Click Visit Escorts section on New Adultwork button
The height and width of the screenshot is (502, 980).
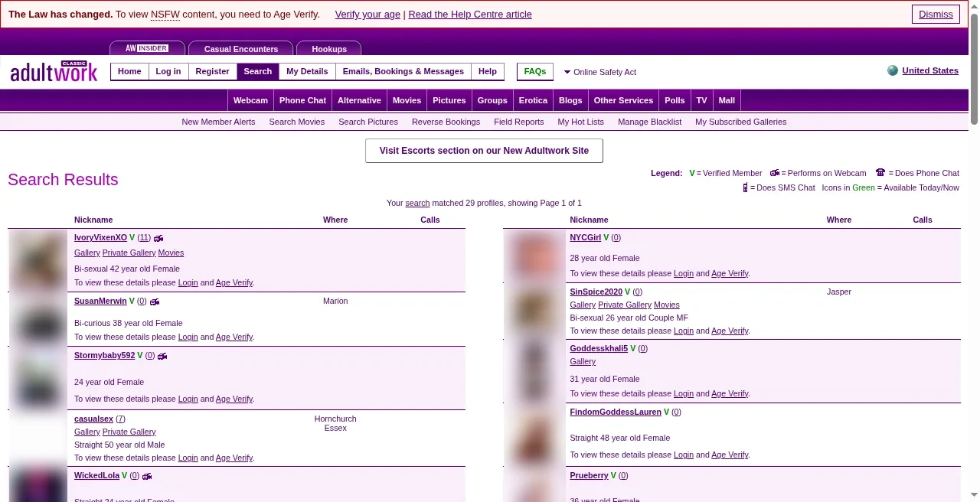[x=484, y=151]
